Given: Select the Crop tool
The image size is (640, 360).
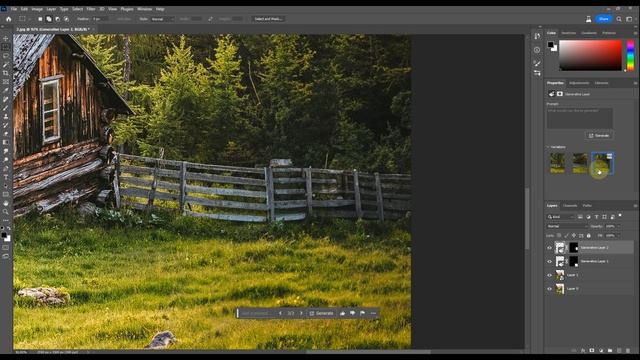Looking at the screenshot, I should click(6, 73).
